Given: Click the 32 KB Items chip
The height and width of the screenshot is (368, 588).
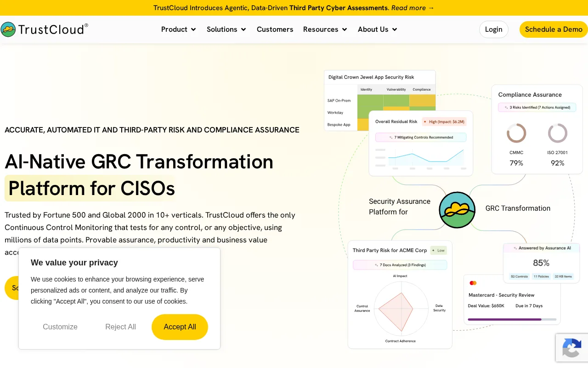Looking at the screenshot, I should coord(563,276).
